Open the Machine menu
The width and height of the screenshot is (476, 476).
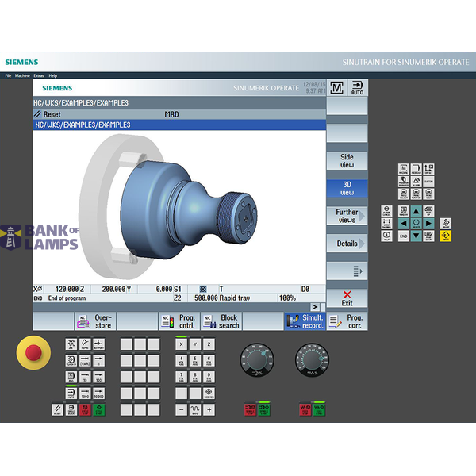point(22,75)
